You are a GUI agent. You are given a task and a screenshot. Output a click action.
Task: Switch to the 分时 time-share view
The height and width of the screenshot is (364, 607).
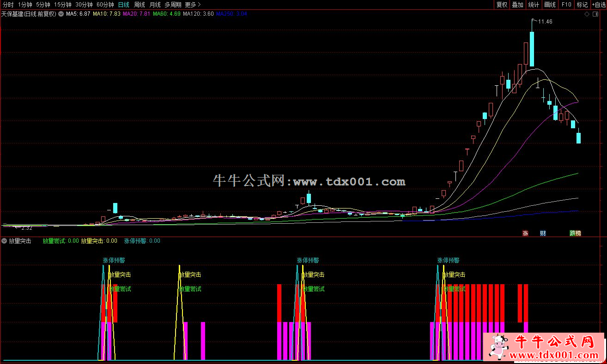[8, 5]
